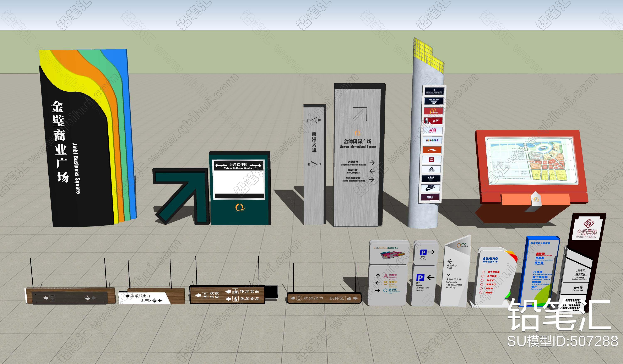Click the H&M logo panel
Image resolution: width=623 pixels, height=364 pixels.
433,130
